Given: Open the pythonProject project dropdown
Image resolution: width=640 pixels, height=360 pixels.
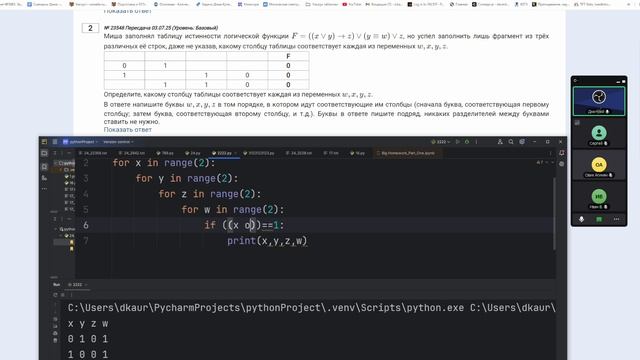Looking at the screenshot, I should (x=81, y=142).
